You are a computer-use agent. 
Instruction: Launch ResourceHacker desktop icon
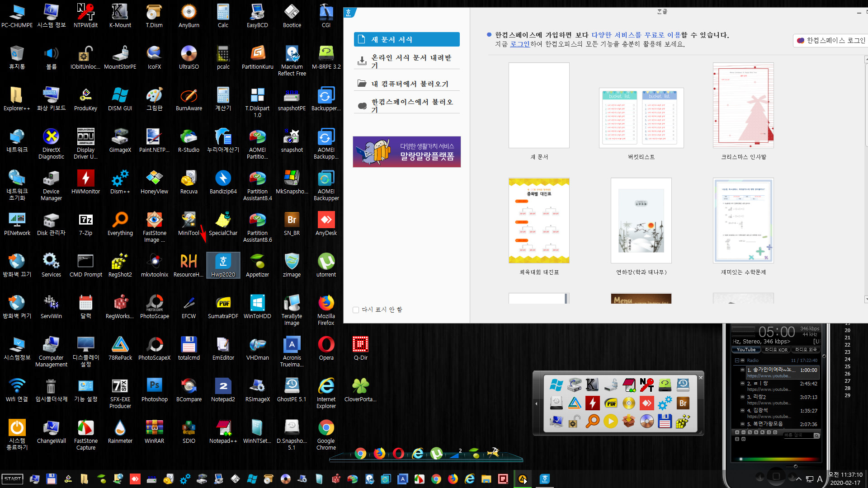[x=189, y=265]
